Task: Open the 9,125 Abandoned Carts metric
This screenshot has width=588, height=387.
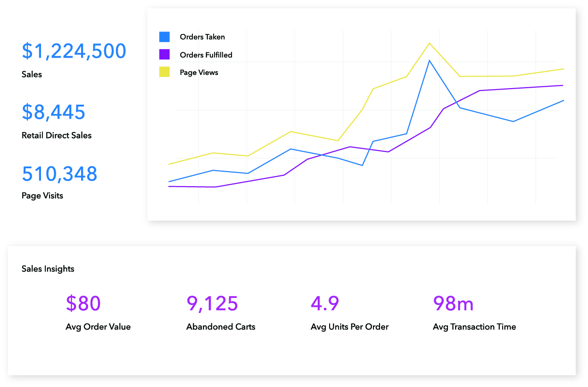Action: pyautogui.click(x=212, y=304)
